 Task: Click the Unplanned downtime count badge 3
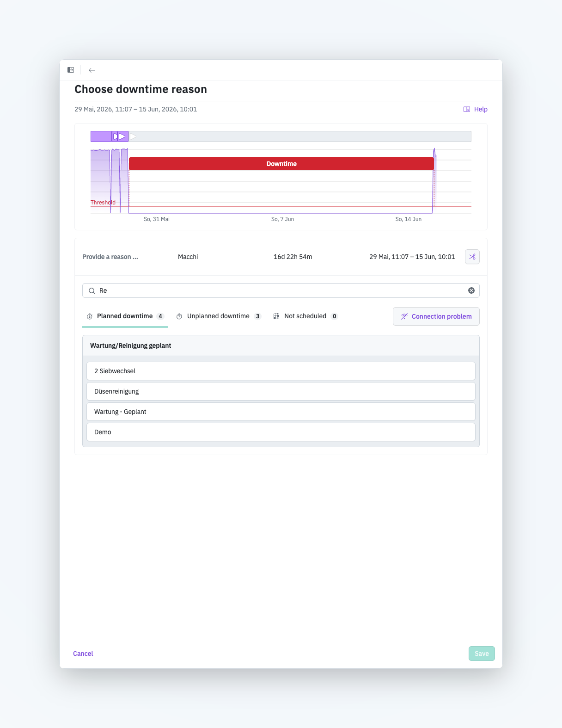point(258,316)
